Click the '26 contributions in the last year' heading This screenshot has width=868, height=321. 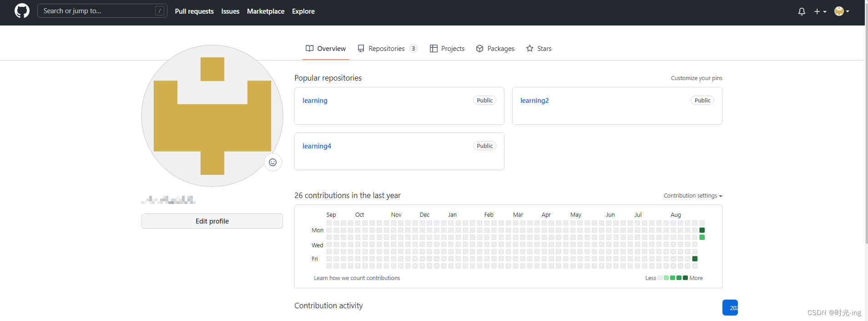(348, 195)
